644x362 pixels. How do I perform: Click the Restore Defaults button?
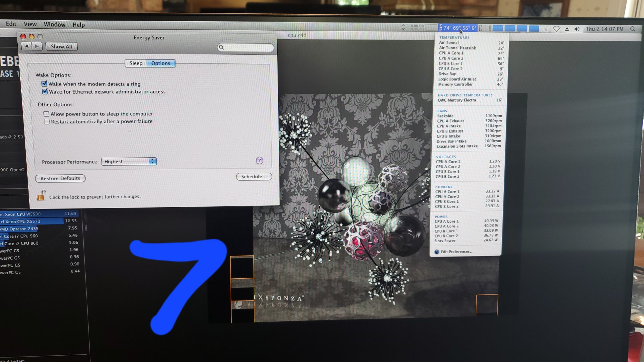pos(60,178)
